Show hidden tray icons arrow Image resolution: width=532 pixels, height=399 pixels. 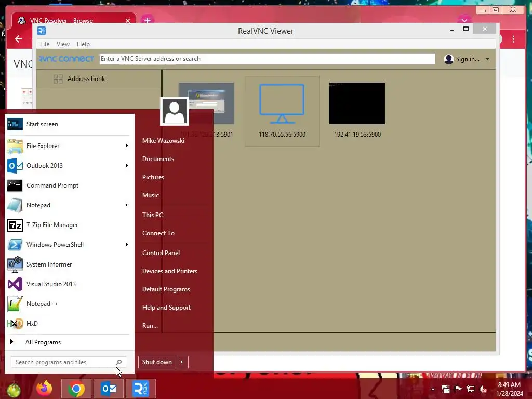433,389
